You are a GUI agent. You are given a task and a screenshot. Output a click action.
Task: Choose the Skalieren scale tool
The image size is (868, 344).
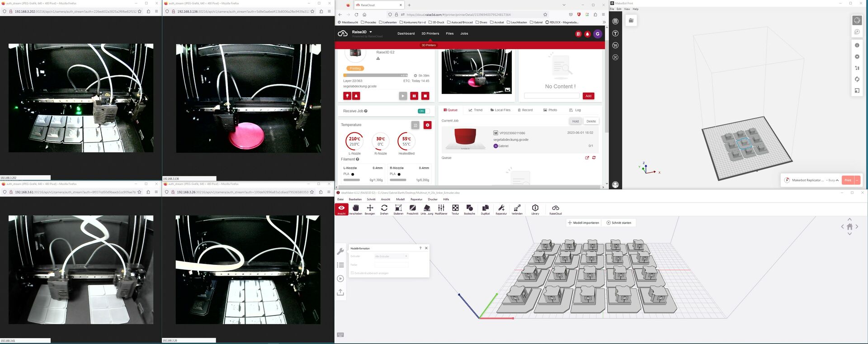pos(398,209)
